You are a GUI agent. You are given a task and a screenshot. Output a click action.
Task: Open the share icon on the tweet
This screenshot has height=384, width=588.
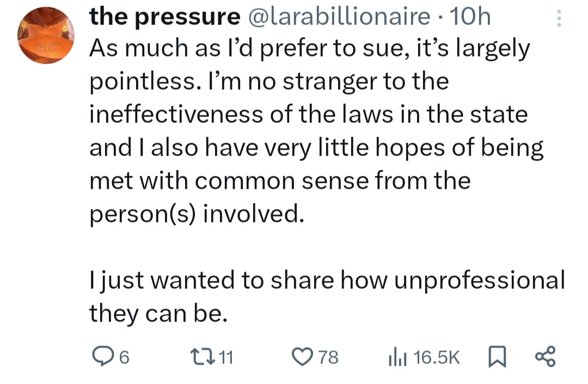point(544,357)
